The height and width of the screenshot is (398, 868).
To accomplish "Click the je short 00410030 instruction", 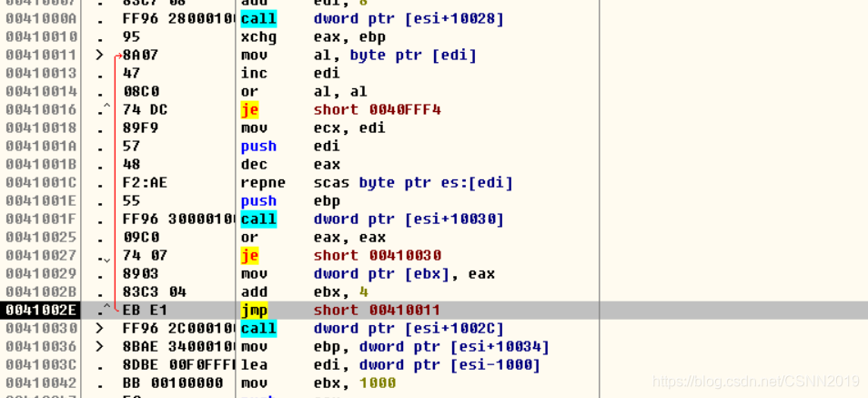I will pos(341,256).
